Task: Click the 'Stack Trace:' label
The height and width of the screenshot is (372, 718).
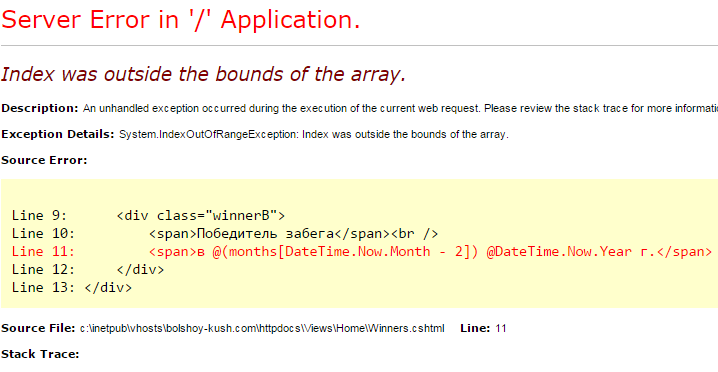Action: (x=40, y=354)
